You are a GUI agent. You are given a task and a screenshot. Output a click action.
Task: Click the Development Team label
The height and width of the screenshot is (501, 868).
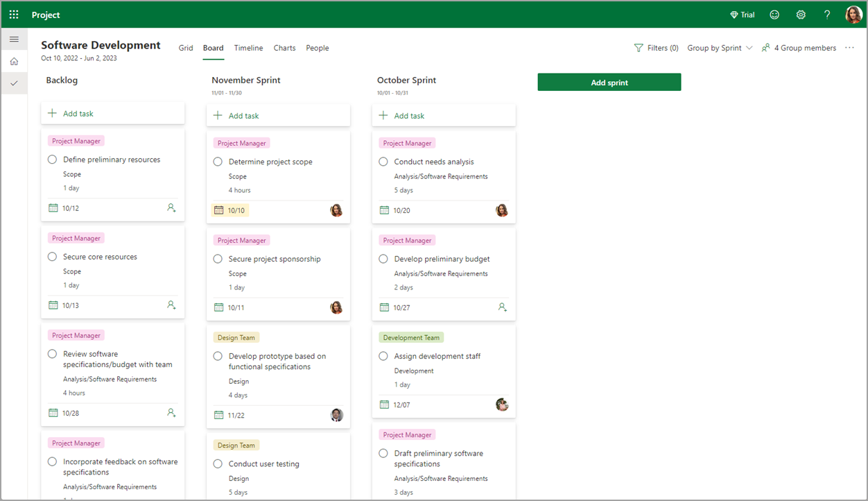[x=411, y=337]
